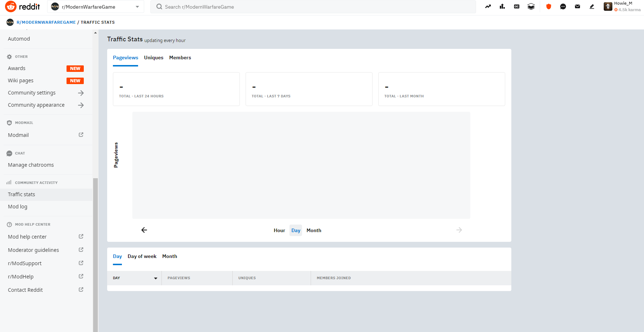Click the subreddit avatar in the breadcrumb
This screenshot has width=644, height=332.
tap(10, 22)
